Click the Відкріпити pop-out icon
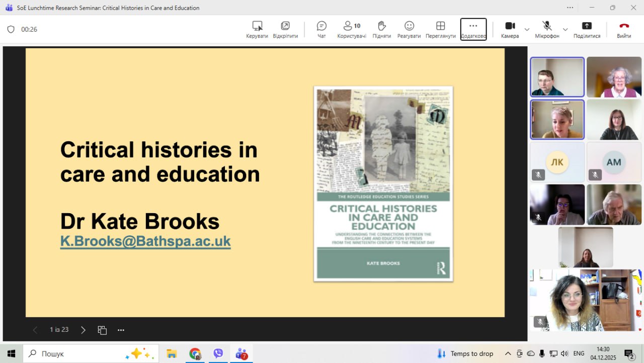 285,29
